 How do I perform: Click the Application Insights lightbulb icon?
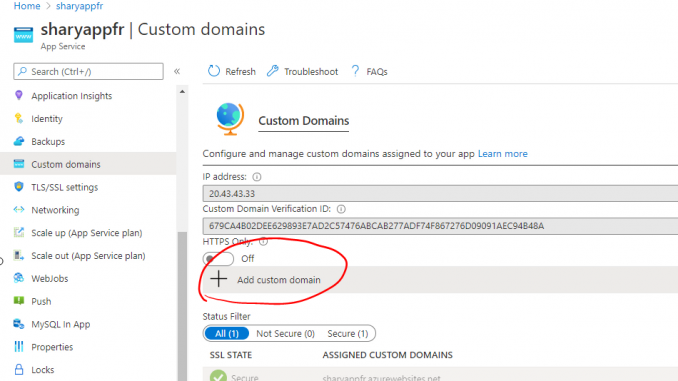point(19,95)
